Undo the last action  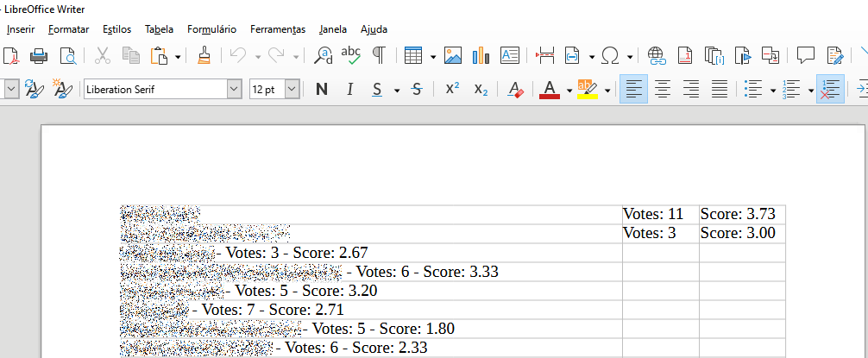pos(238,55)
